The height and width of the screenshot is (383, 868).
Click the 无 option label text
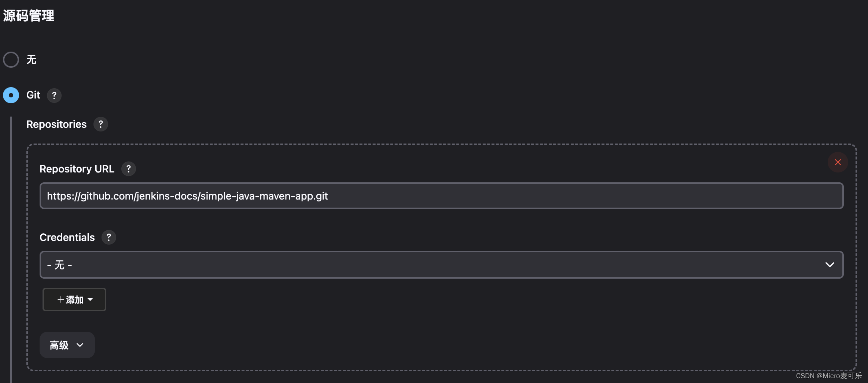click(x=32, y=60)
